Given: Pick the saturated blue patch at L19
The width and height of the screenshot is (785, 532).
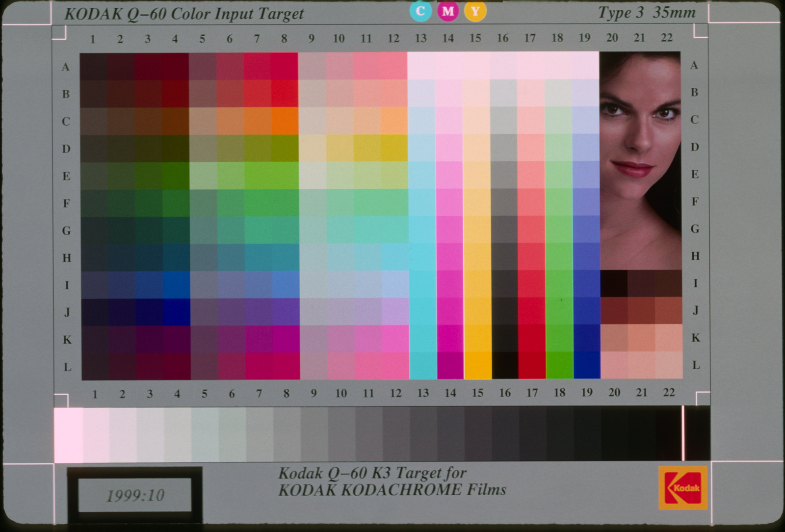Looking at the screenshot, I should (587, 365).
